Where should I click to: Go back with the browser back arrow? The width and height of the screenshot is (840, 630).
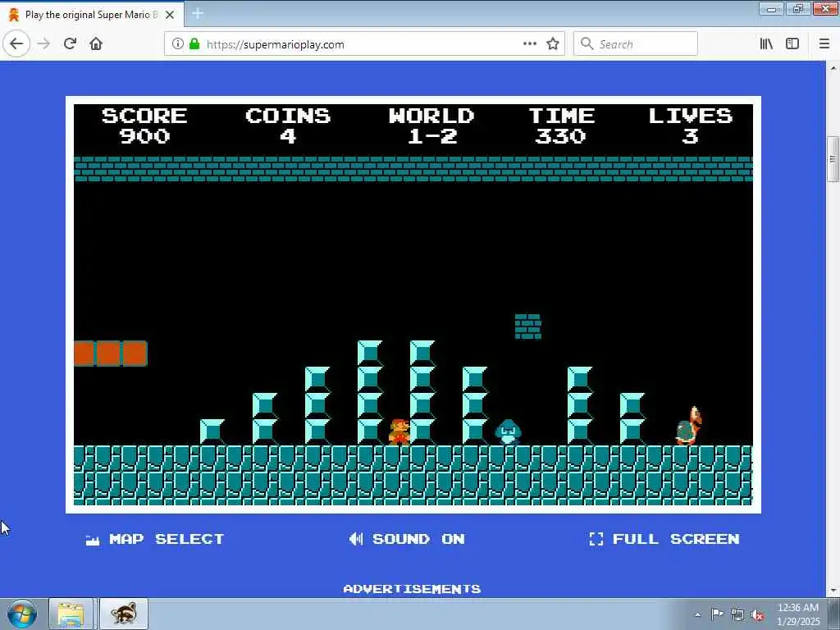[x=16, y=44]
